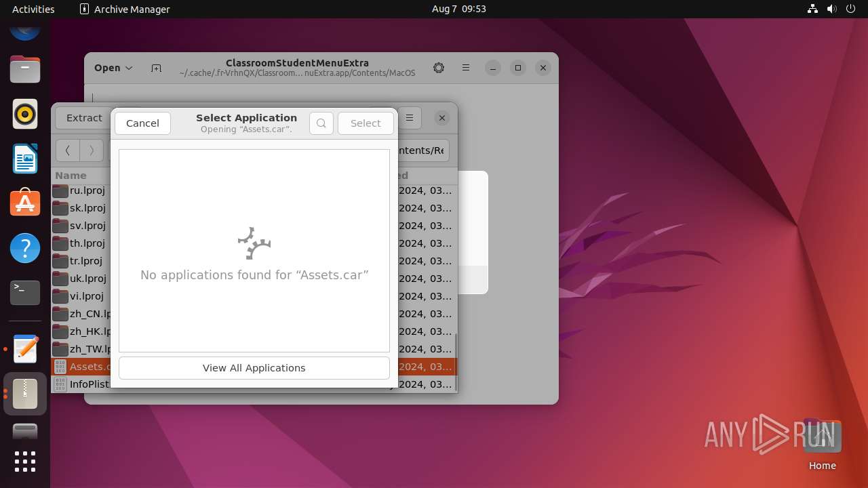Screen dimensions: 868x488
Task: Click the file list vertical scrollbar
Action: click(456, 363)
